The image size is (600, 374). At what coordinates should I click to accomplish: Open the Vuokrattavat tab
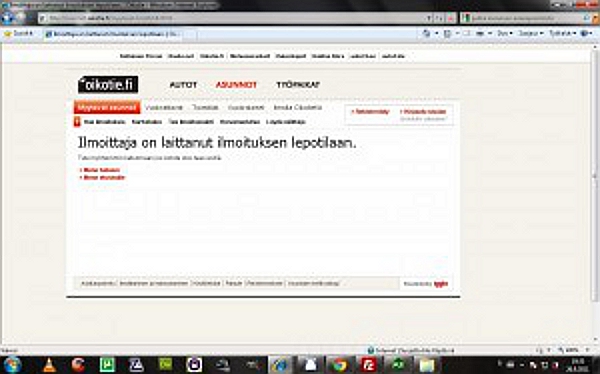coord(164,108)
